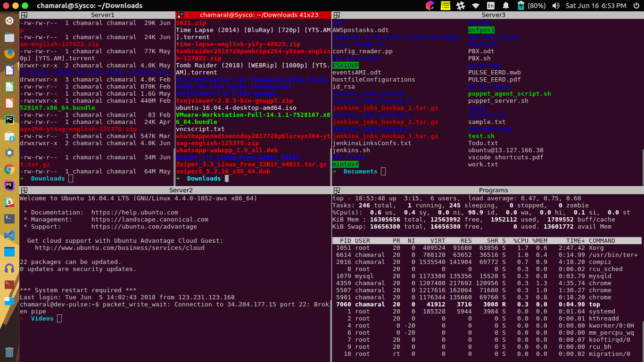Launch Firefox from the dock
644x362 pixels.
pos(9,53)
